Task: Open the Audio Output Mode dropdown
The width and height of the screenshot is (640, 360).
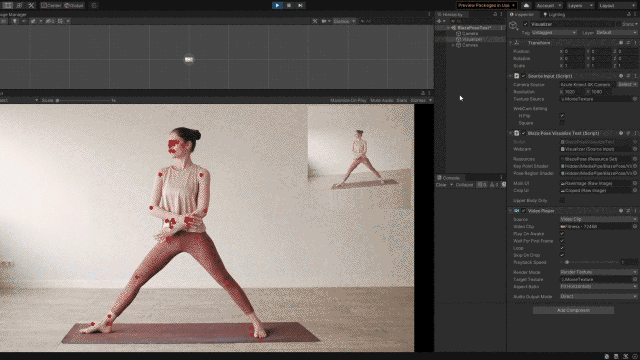Action: point(598,296)
